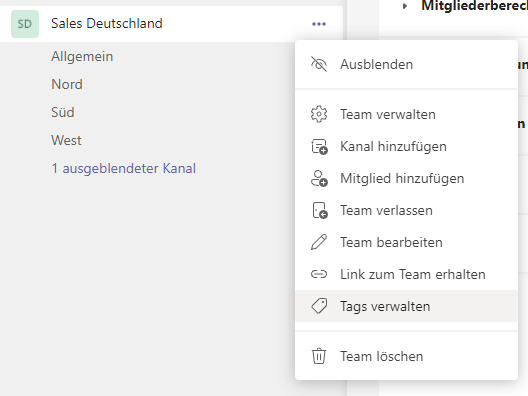Show the 1 ausgeblendeter Kanal link
The image size is (528, 396).
pyautogui.click(x=123, y=168)
